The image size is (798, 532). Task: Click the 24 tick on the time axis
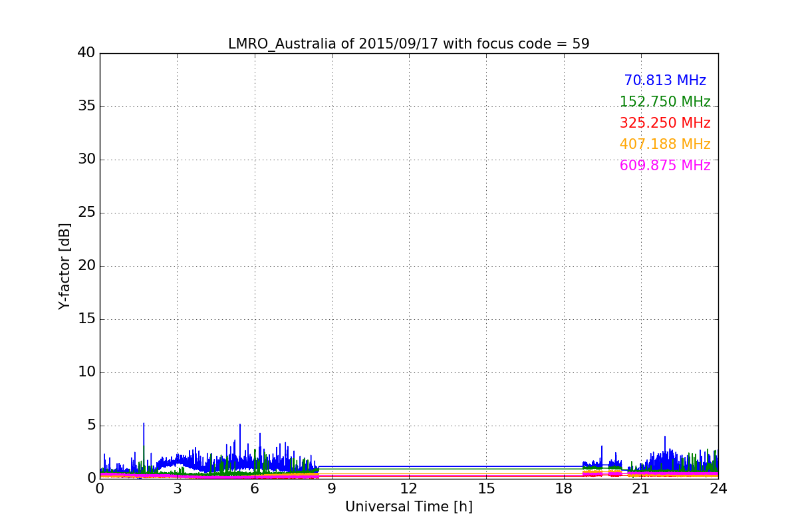tap(718, 488)
